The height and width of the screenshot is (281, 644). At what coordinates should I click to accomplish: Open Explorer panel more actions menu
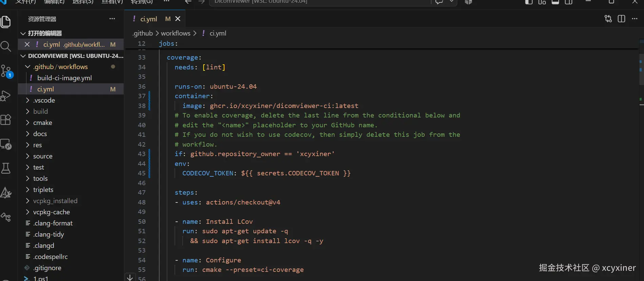[x=112, y=19]
